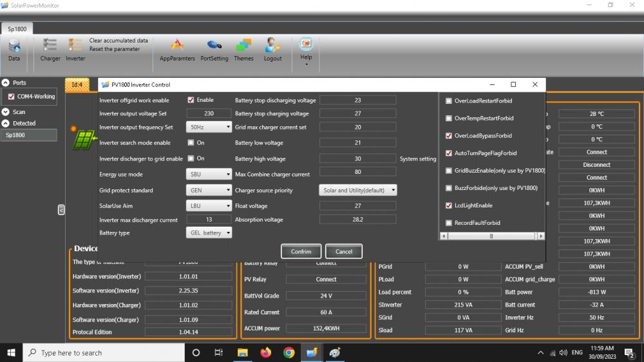Check GridBuzzEnable option

[448, 171]
